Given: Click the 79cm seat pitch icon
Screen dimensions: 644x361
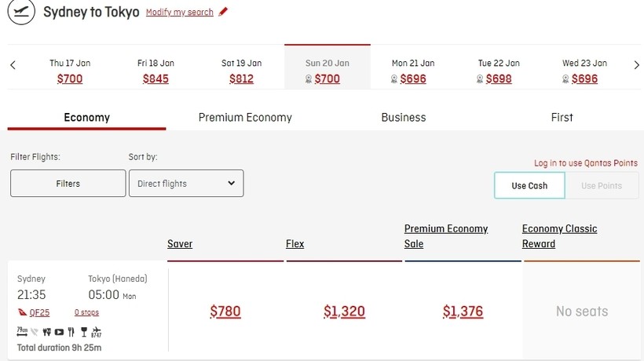Looking at the screenshot, I should click(x=22, y=332).
